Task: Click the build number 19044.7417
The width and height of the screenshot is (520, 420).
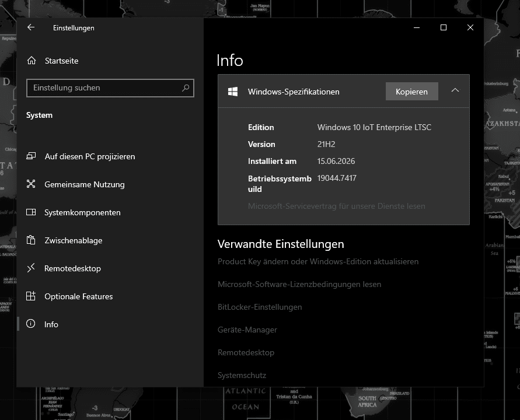Action: pyautogui.click(x=337, y=178)
